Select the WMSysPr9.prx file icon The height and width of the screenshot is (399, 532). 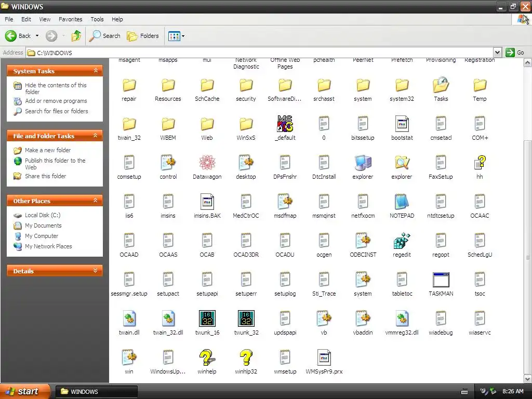324,357
